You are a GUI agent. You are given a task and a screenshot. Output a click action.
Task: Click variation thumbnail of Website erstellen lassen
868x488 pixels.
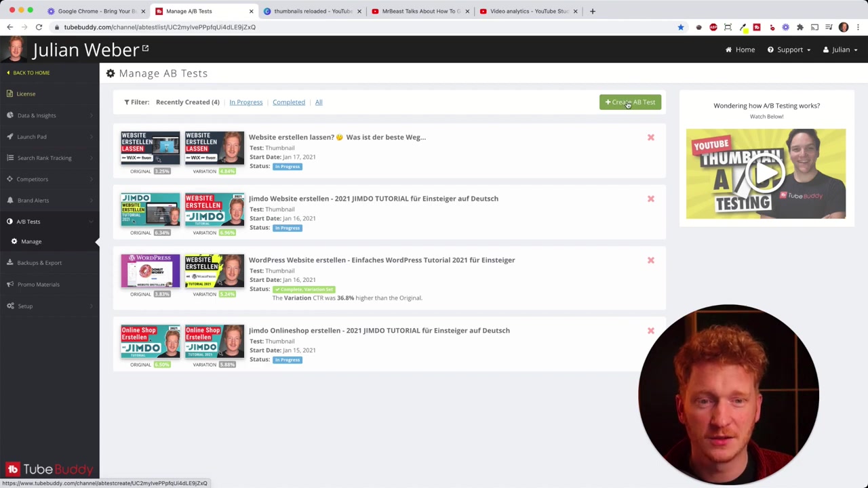[x=214, y=148]
